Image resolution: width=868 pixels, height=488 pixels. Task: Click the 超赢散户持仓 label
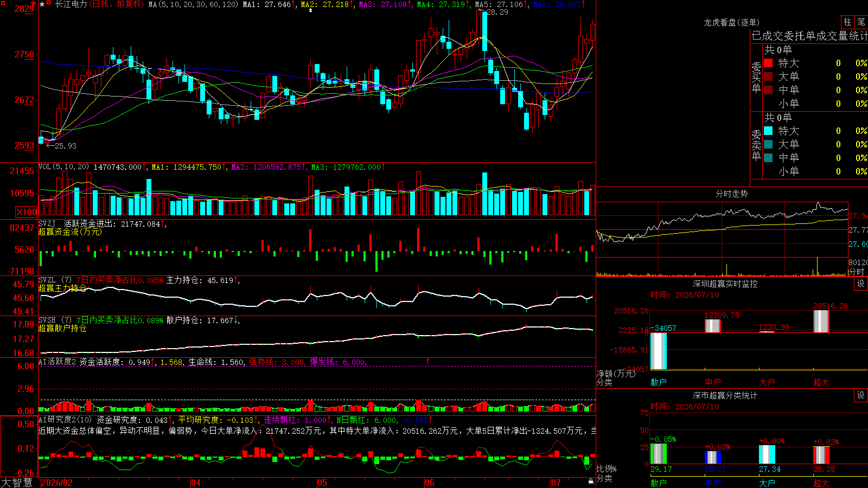pyautogui.click(x=62, y=328)
